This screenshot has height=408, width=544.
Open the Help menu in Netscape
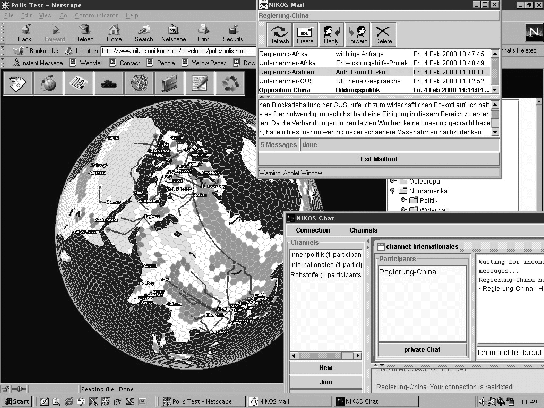(132, 15)
